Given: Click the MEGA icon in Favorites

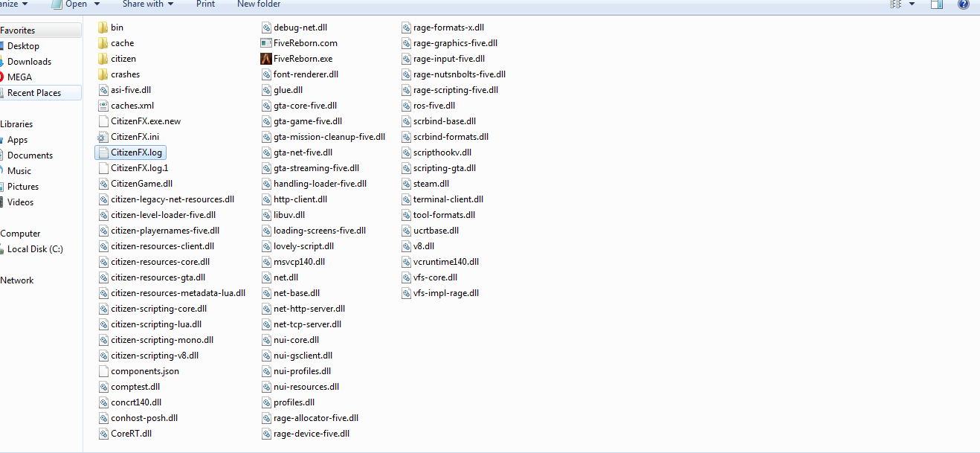Looking at the screenshot, I should click(x=1, y=77).
